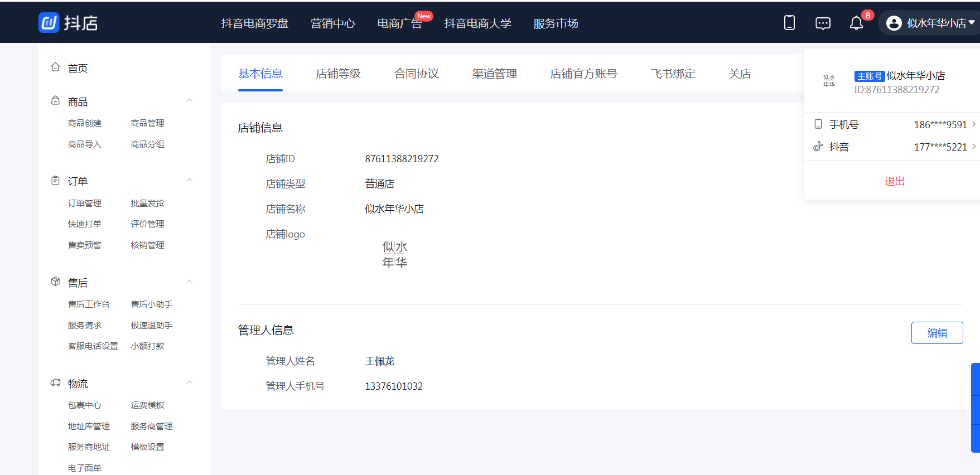Screen dimensions: 980x475
Task: Open 商品导入 in sidebar
Action: click(x=85, y=144)
